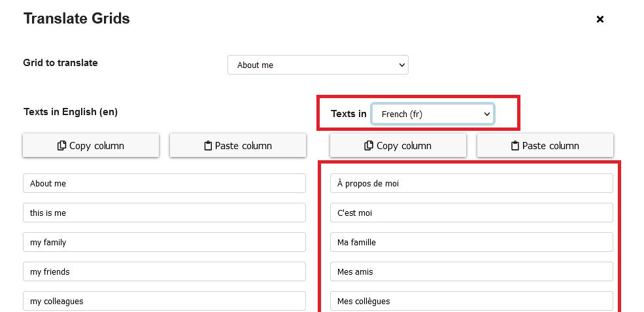
Task: Select the 'this is me' input field
Action: point(164,213)
